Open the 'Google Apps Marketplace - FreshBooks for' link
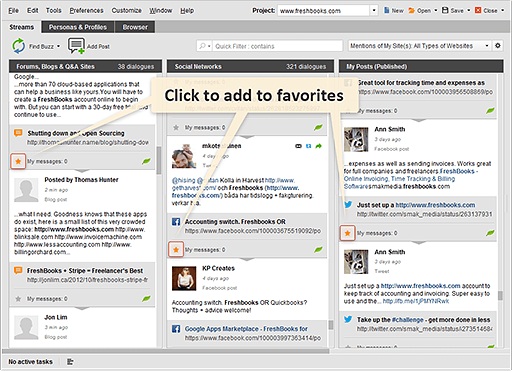 [x=246, y=329]
